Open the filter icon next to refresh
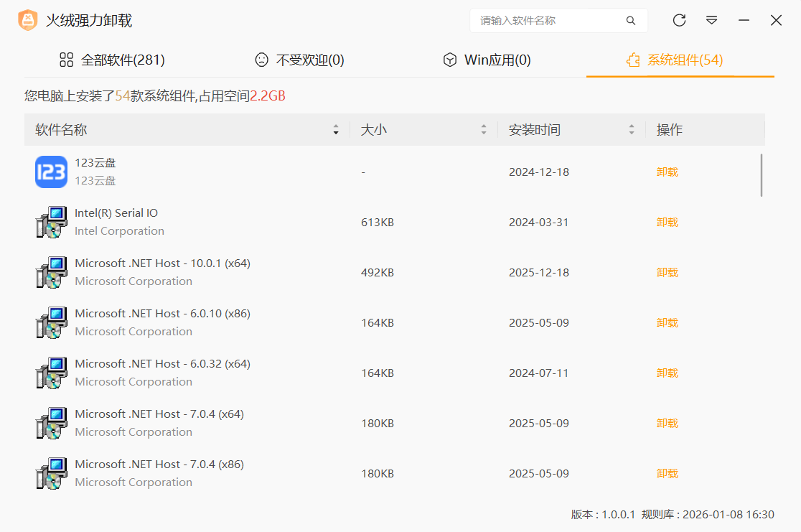This screenshot has height=532, width=801. (711, 20)
